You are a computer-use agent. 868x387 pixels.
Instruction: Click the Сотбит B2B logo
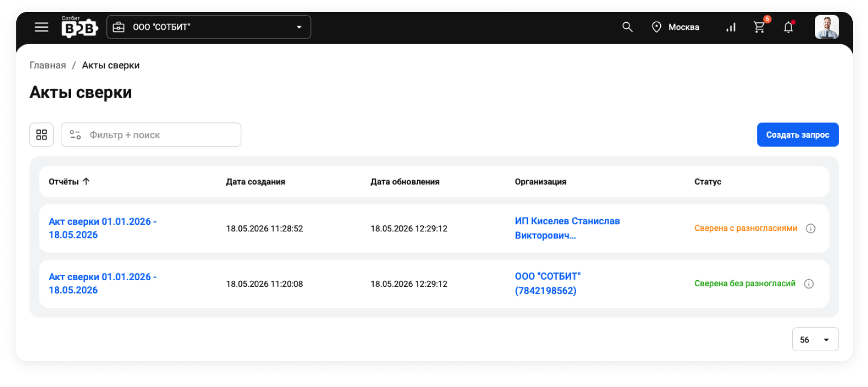(79, 27)
